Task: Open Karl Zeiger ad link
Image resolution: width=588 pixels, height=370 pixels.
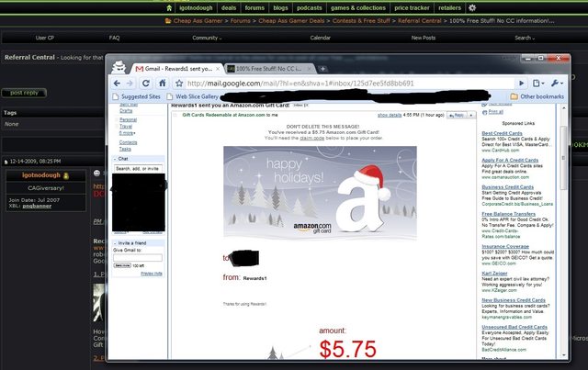Action: coord(494,274)
